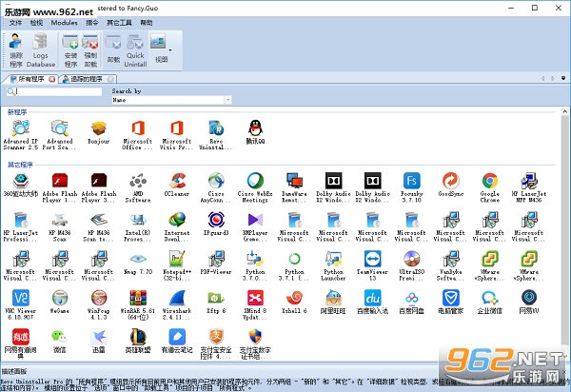This screenshot has height=392, width=571.
Task: Click the scrollbar up arrow
Action: [x=564, y=111]
